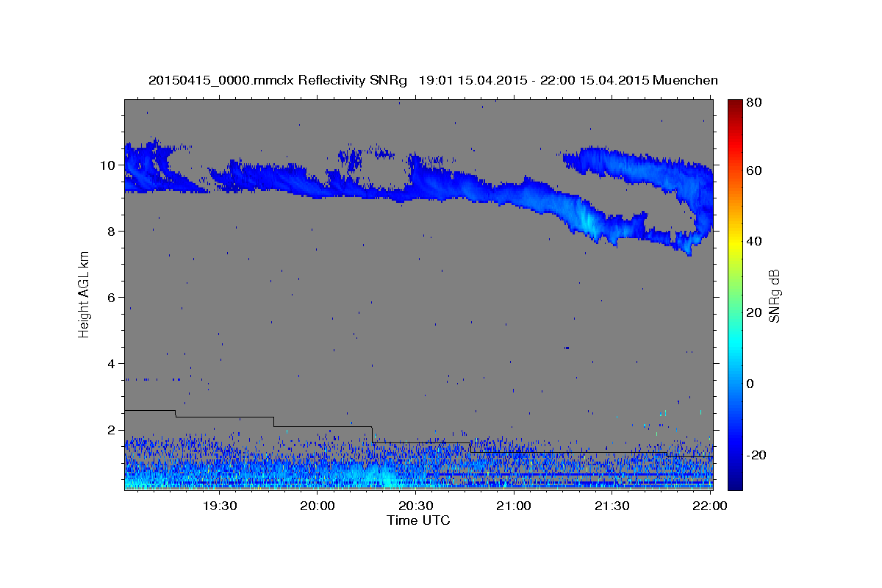Click the colorbar value 40

(754, 241)
